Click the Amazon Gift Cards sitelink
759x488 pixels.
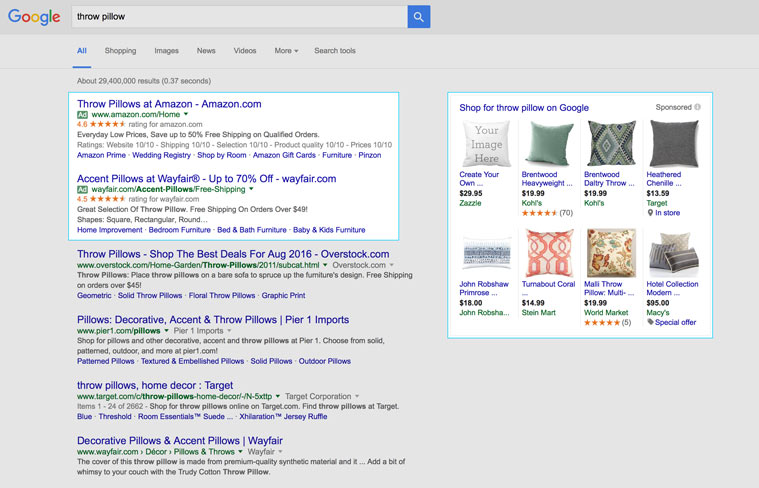click(x=284, y=155)
